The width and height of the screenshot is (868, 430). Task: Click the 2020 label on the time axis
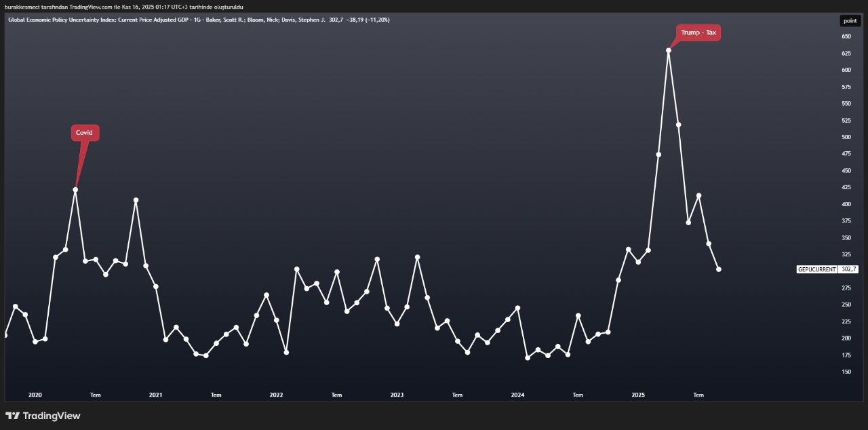click(35, 395)
